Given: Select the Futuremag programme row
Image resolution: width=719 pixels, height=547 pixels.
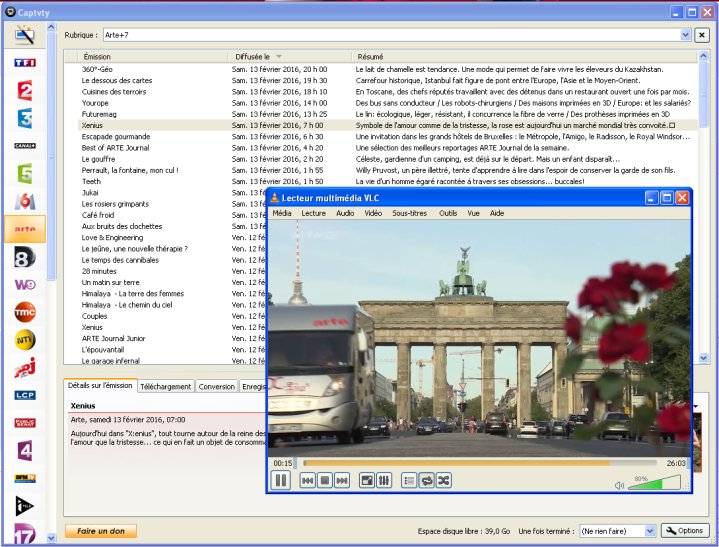Looking at the screenshot, I should [x=388, y=114].
